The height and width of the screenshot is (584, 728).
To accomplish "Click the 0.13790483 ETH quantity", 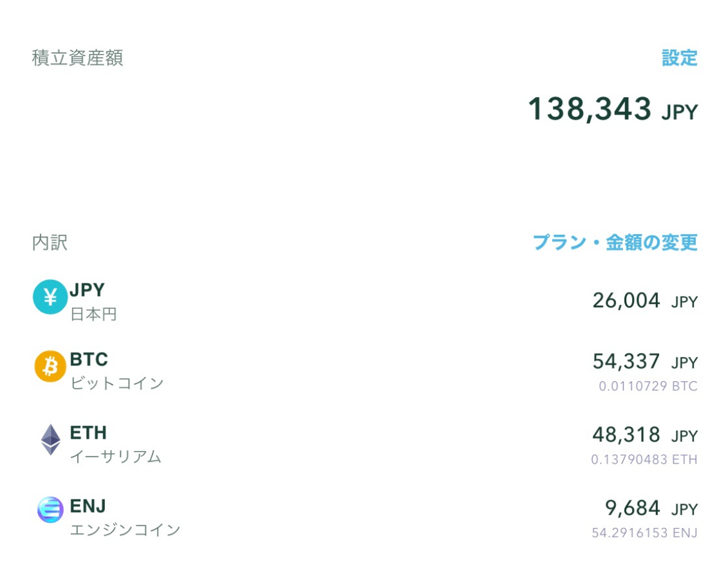I will click(644, 460).
